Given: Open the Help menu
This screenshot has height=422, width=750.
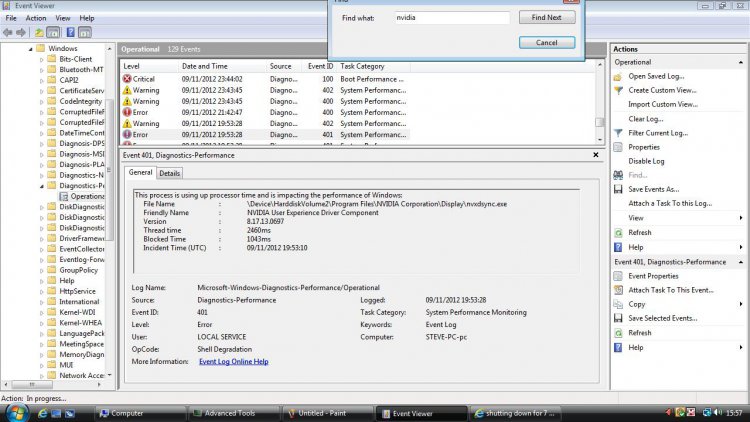Looking at the screenshot, I should coord(87,18).
